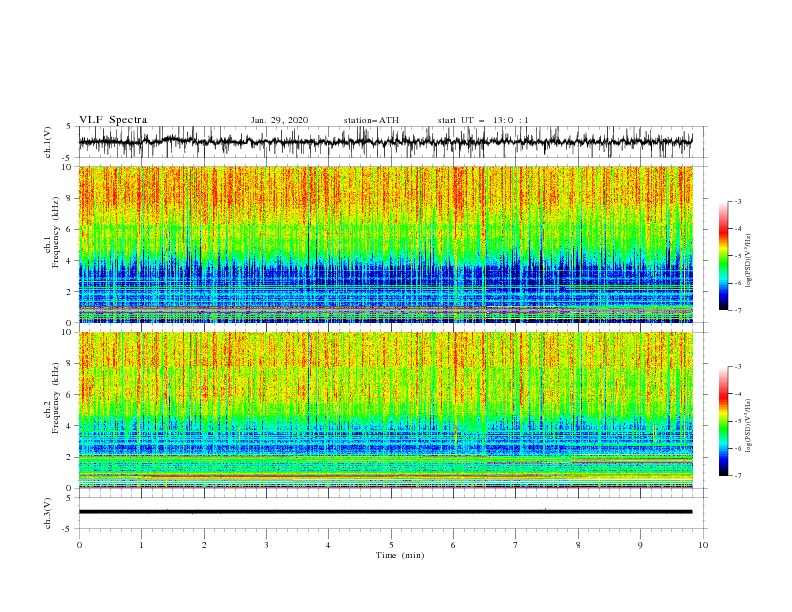Click the lower color bar's log(PSD) label
This screenshot has height=612, width=792.
(x=748, y=426)
